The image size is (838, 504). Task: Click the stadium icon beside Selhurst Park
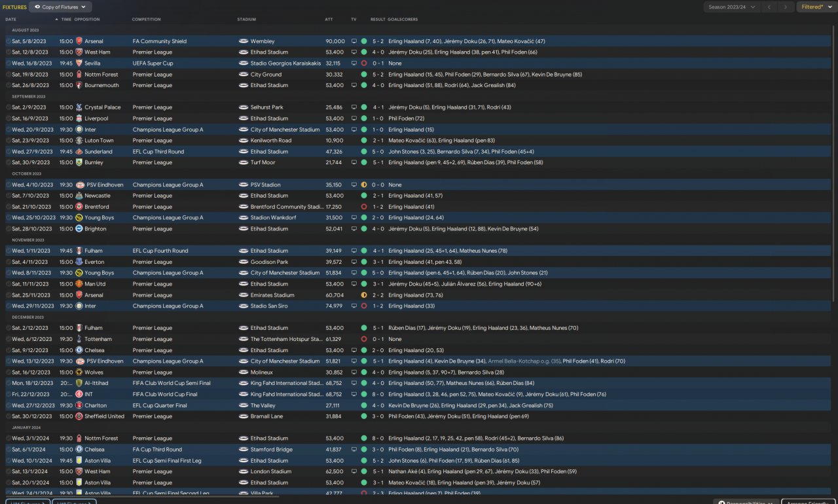[x=243, y=107]
